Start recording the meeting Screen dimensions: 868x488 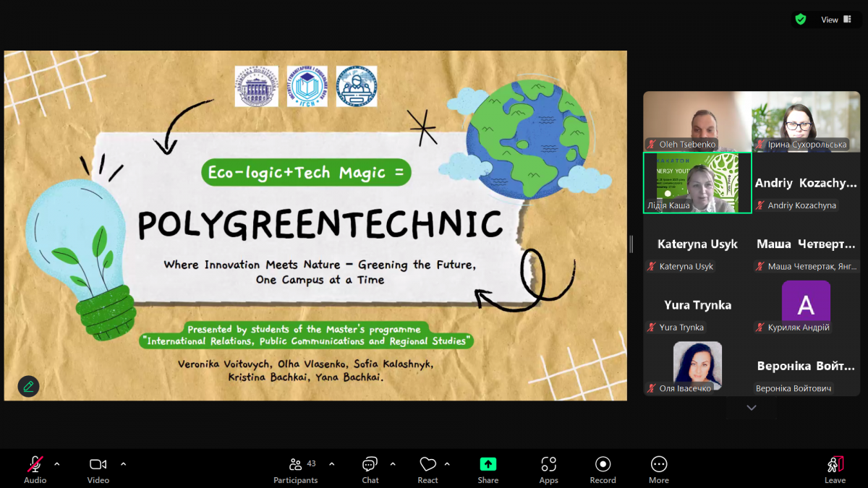coord(603,469)
